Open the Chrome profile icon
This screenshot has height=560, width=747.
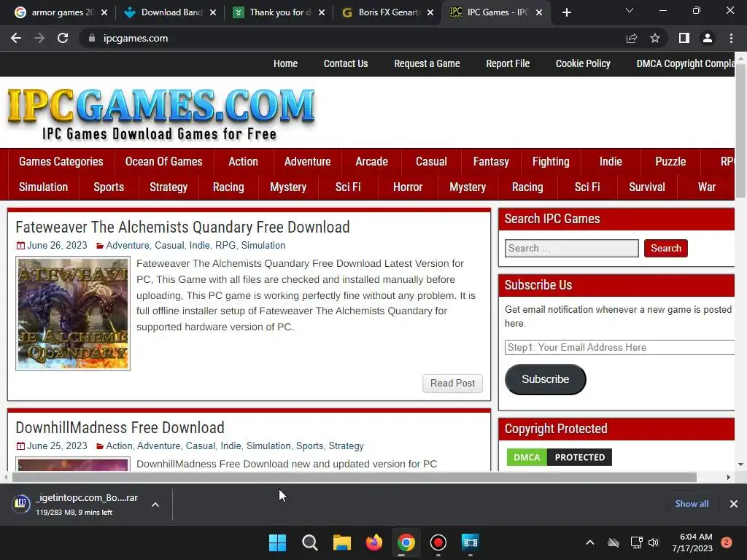pos(708,38)
